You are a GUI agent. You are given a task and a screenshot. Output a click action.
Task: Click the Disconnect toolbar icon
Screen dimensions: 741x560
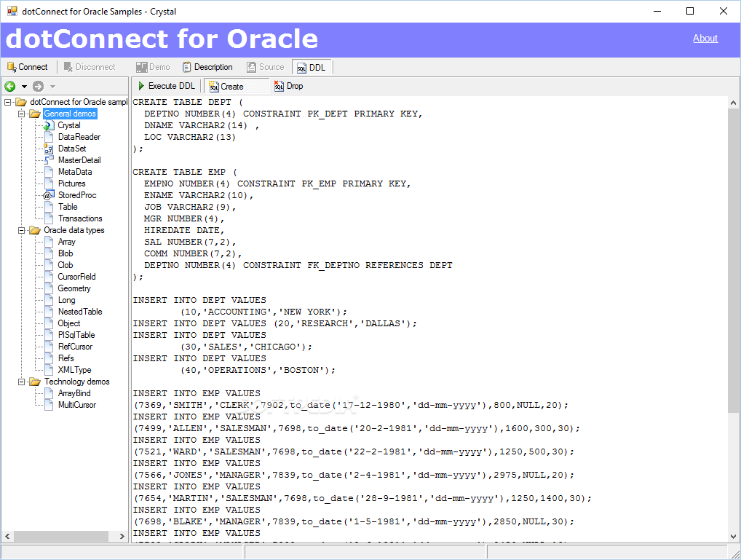[68, 67]
